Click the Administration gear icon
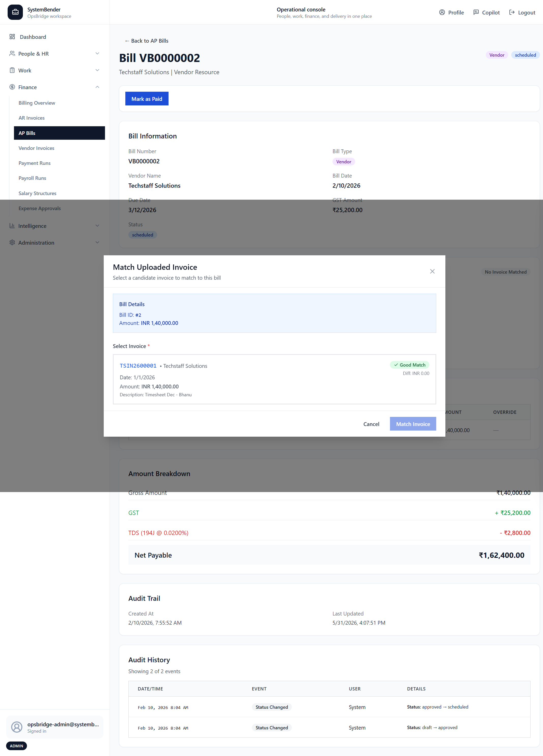This screenshot has width=543, height=756. click(x=12, y=242)
